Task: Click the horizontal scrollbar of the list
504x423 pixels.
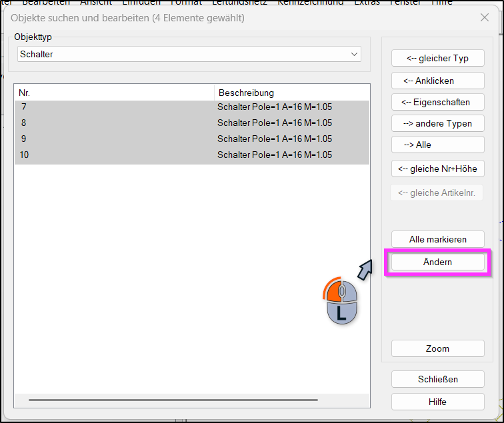Action: tap(173, 400)
